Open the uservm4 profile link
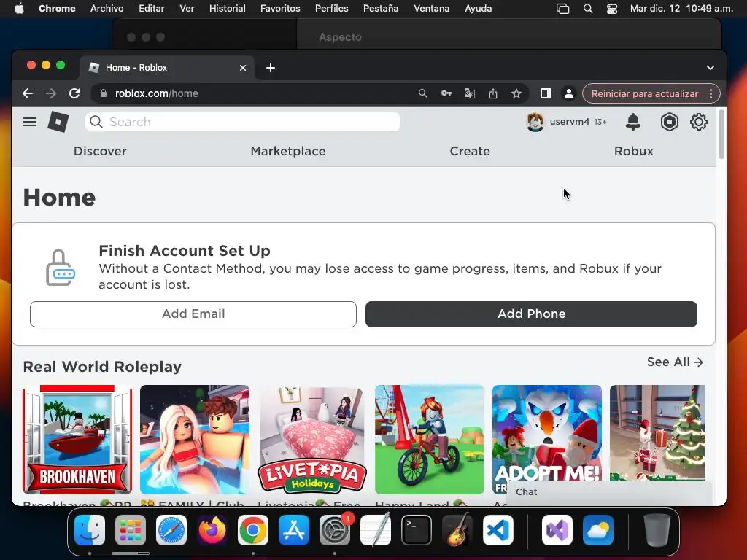The width and height of the screenshot is (747, 560). (x=569, y=122)
